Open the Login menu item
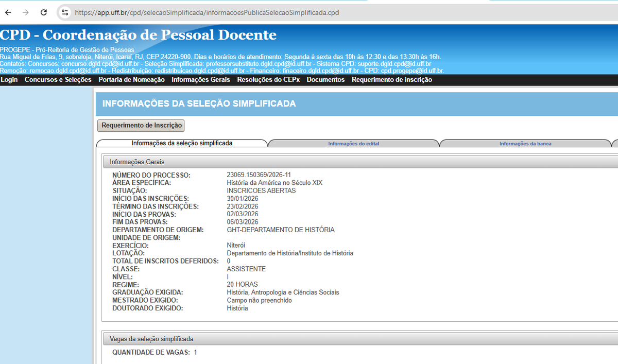Image resolution: width=618 pixels, height=364 pixels. coord(9,80)
